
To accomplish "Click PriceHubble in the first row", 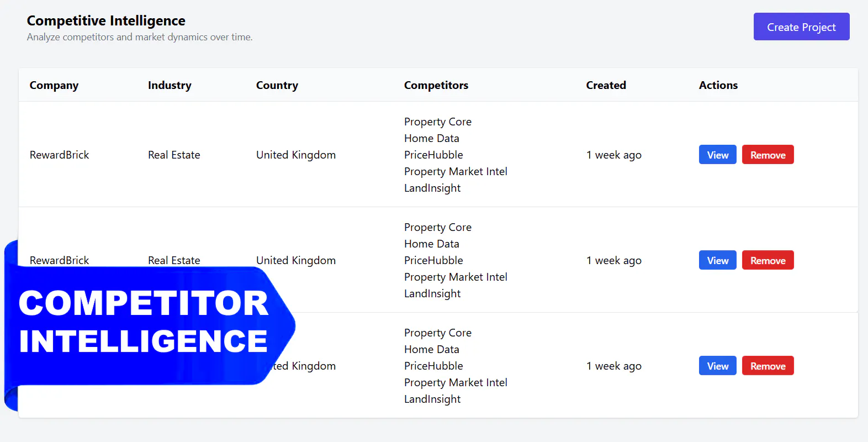I will 433,155.
